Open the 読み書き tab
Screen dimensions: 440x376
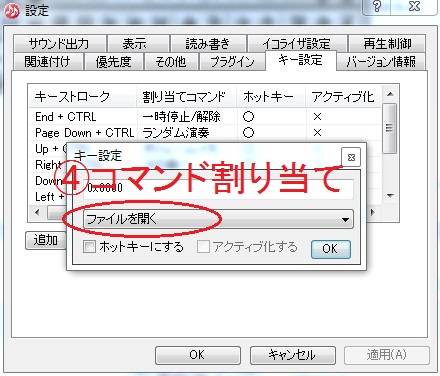click(x=208, y=44)
